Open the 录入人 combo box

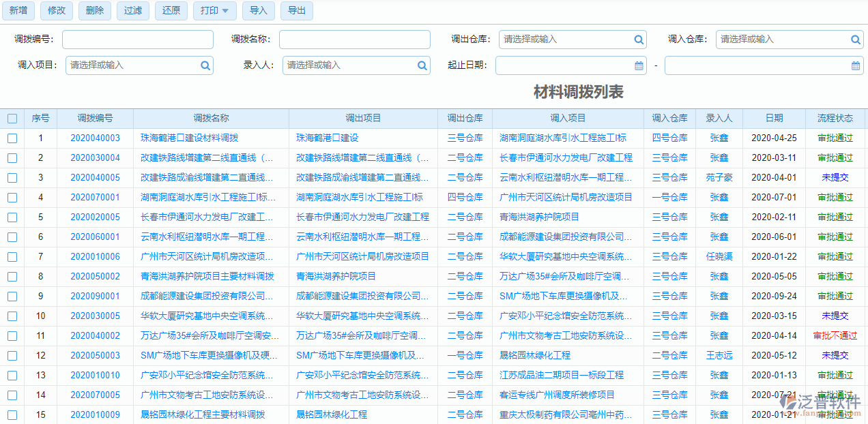(x=349, y=66)
